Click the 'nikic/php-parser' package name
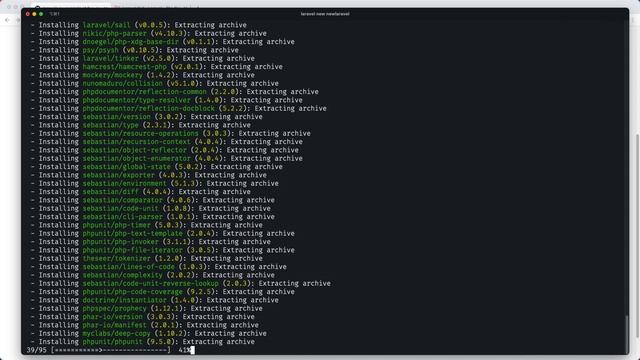 pyautogui.click(x=114, y=33)
